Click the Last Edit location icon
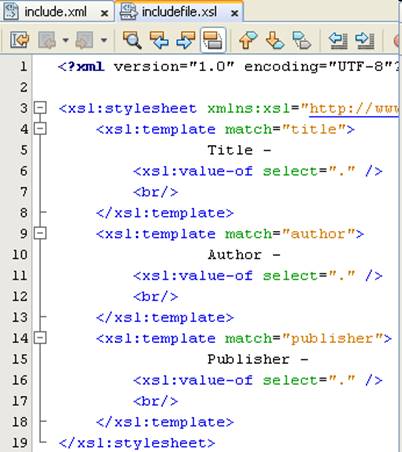Viewport: 402px width, 452px height. [x=19, y=40]
